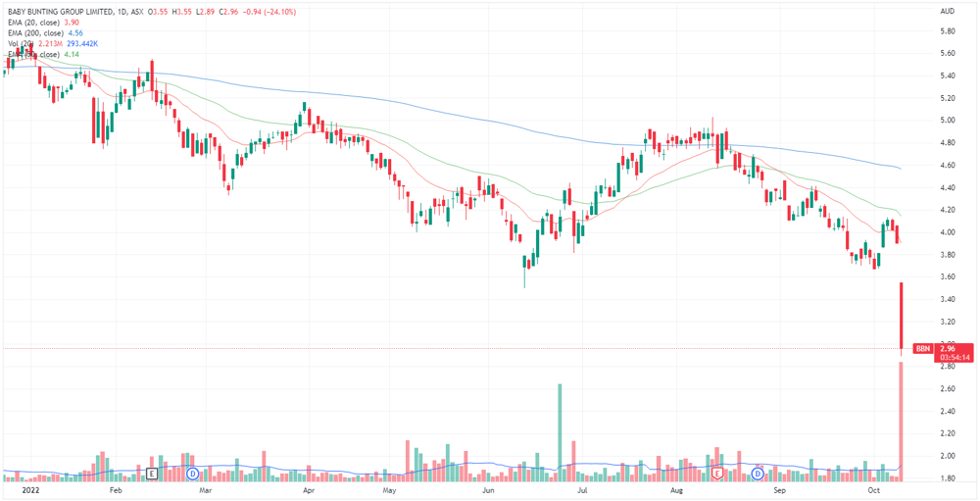Image resolution: width=980 pixels, height=501 pixels.
Task: Click the 03:54:14 countdown timer
Action: pyautogui.click(x=954, y=358)
